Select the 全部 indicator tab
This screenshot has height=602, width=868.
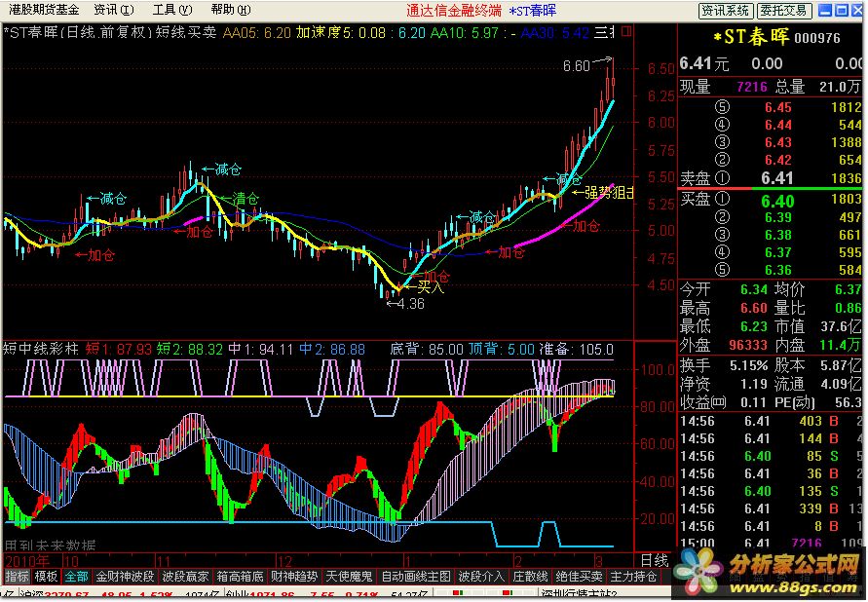76,577
